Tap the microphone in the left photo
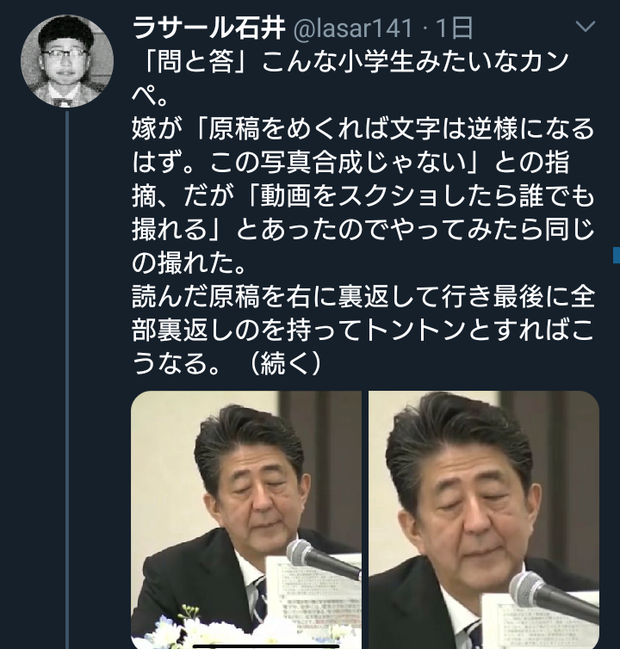 click(x=321, y=559)
